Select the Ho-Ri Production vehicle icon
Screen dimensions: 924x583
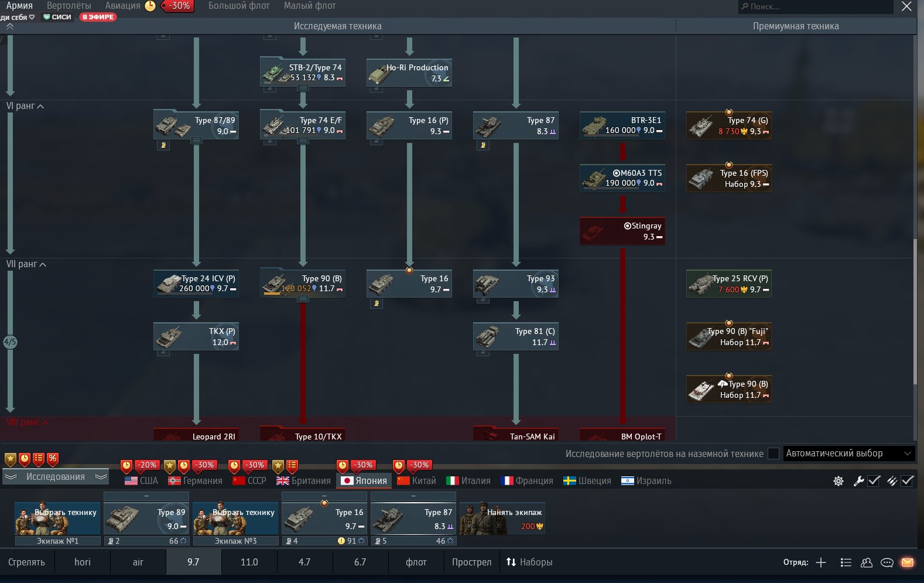[x=381, y=73]
